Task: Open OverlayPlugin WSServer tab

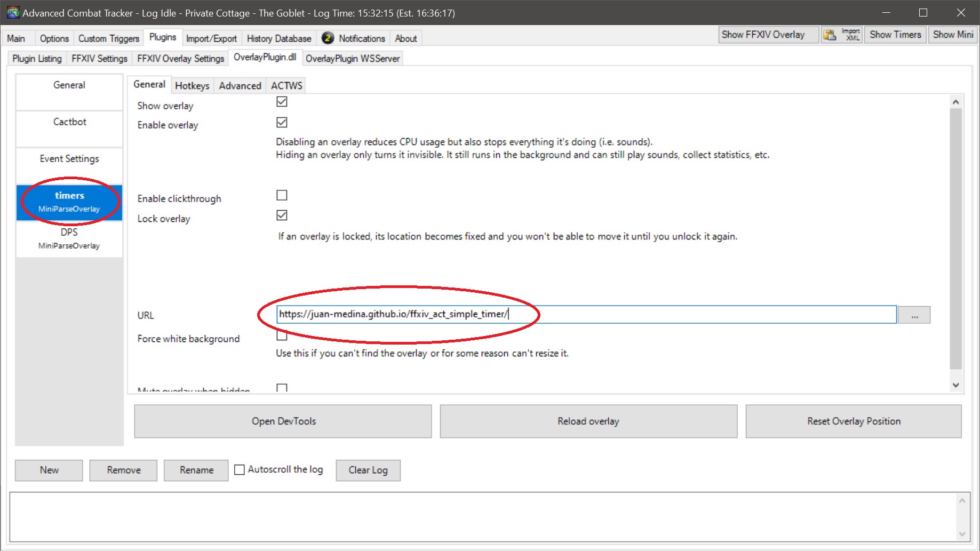Action: pos(353,59)
